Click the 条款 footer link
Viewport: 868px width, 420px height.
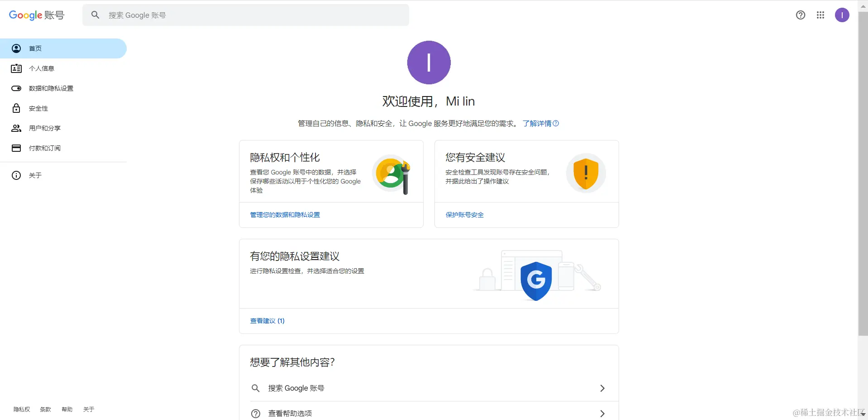[45, 410]
